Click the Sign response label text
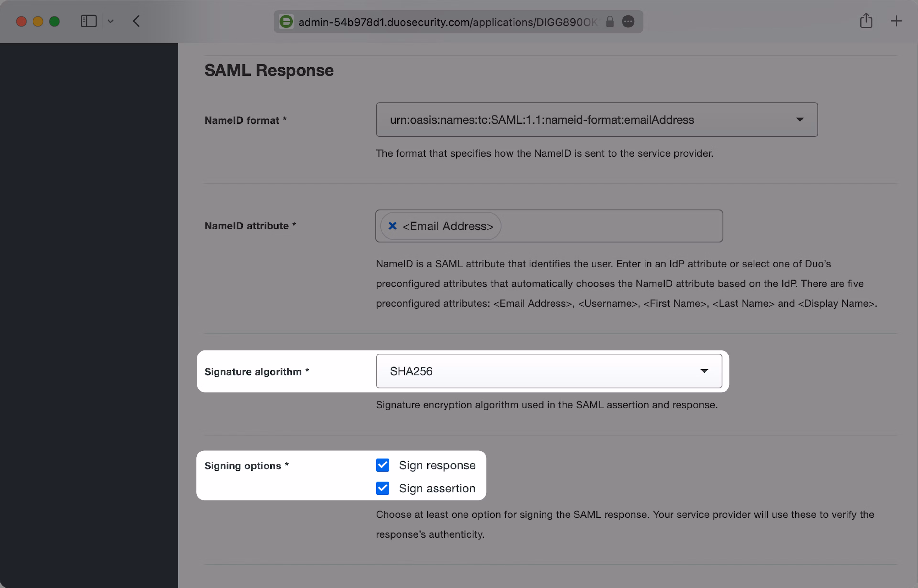Viewport: 918px width, 588px height. pos(437,465)
